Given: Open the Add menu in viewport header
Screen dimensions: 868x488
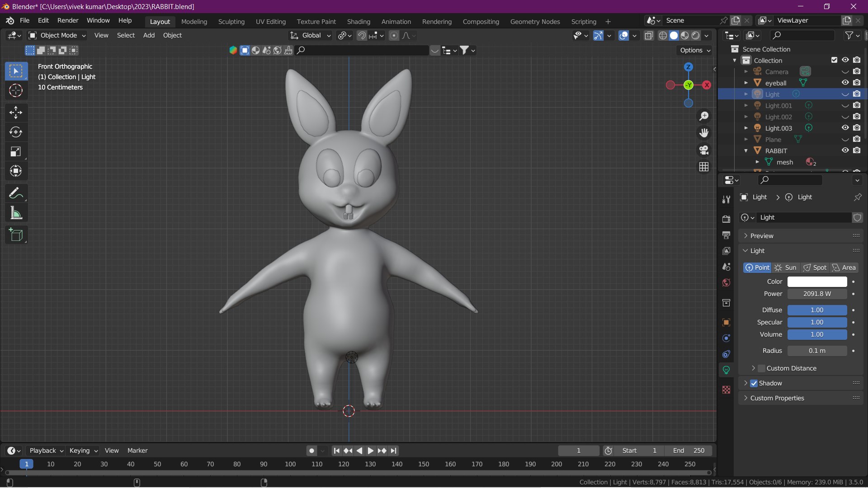Looking at the screenshot, I should [149, 35].
